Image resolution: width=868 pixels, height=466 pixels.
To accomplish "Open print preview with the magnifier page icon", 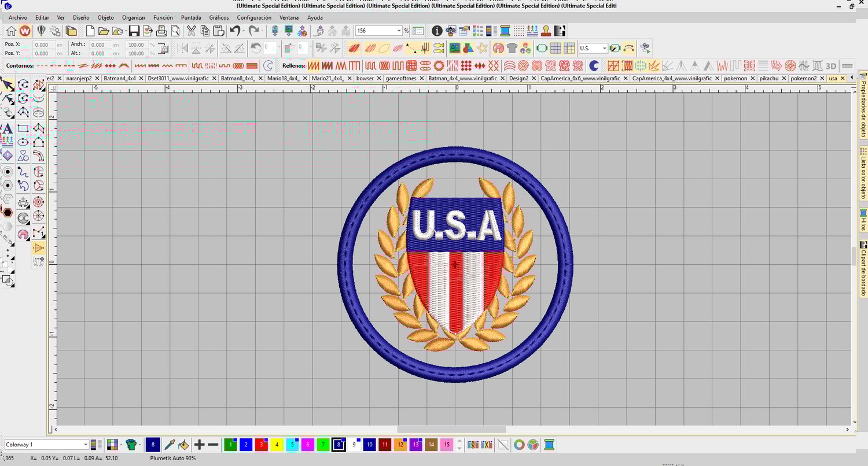I will (175, 31).
